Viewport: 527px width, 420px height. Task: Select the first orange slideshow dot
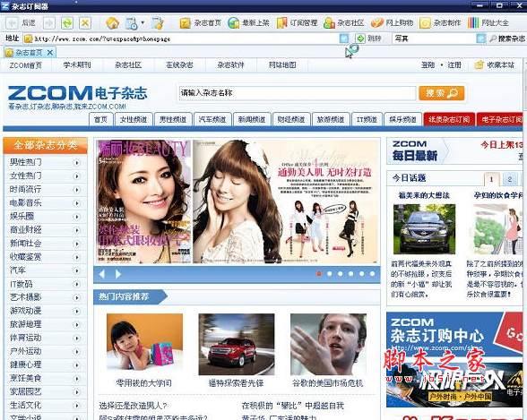[319, 274]
